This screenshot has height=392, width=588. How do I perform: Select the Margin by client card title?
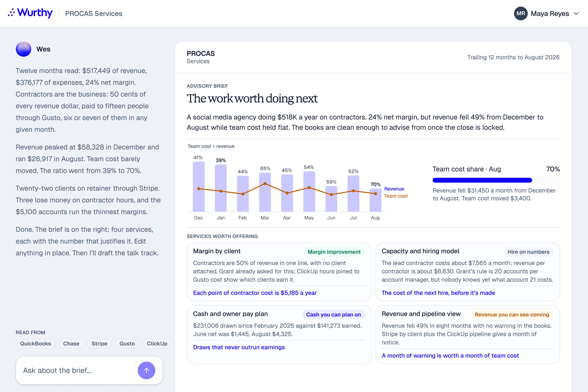point(217,251)
